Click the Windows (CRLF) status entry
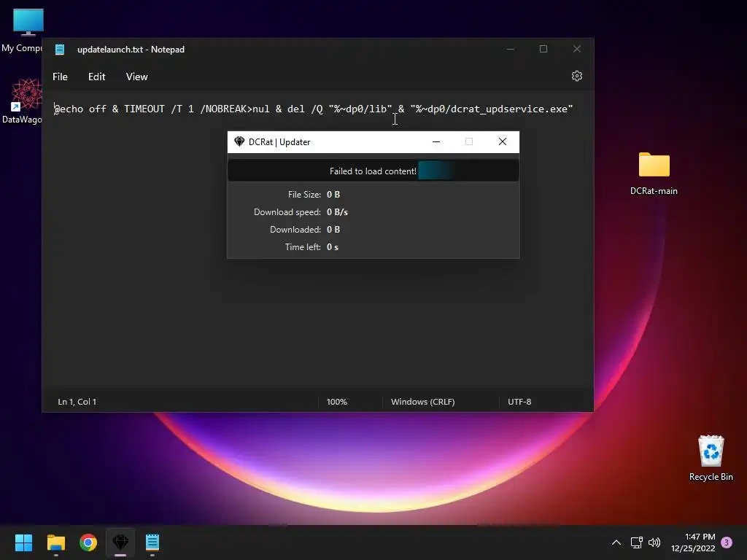This screenshot has height=560, width=747. tap(422, 402)
